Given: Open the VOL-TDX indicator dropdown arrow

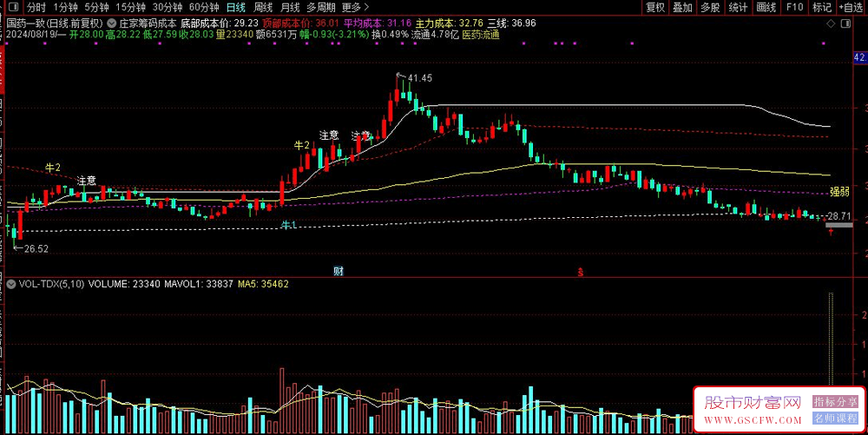Looking at the screenshot, I should (x=10, y=284).
